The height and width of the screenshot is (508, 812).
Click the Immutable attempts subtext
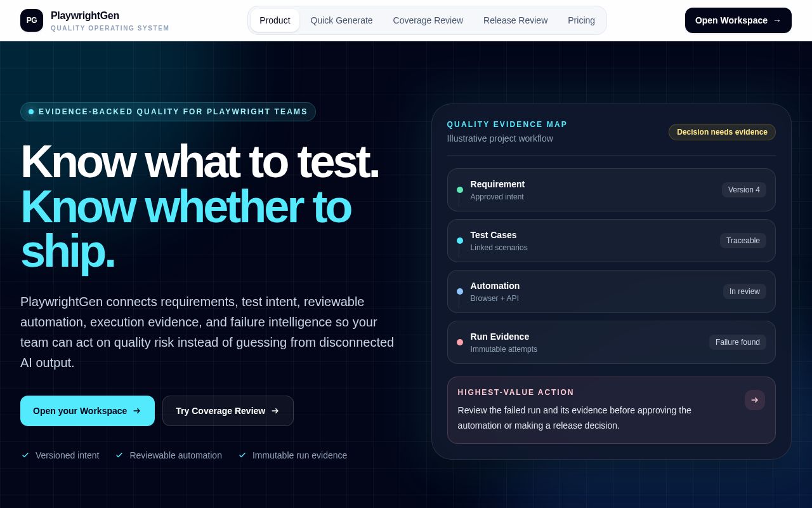tap(504, 349)
